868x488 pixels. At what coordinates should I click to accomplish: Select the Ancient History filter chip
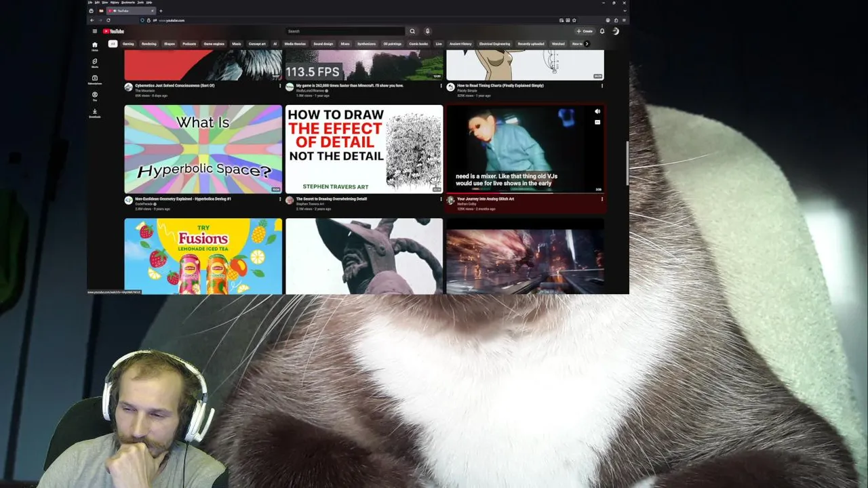tap(460, 44)
